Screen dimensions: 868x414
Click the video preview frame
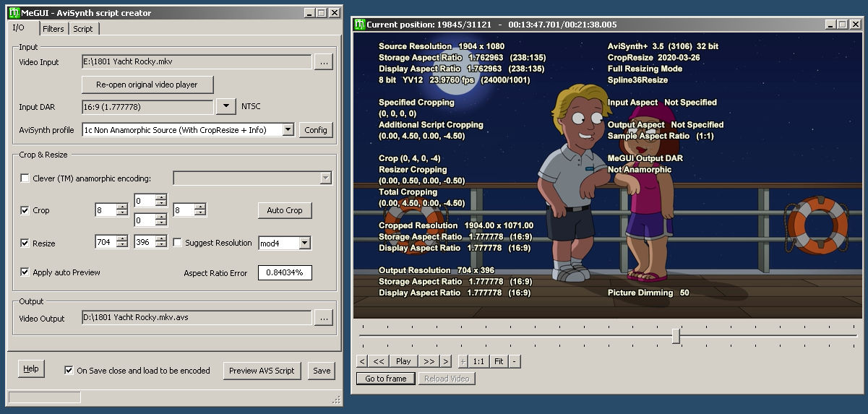click(x=609, y=176)
